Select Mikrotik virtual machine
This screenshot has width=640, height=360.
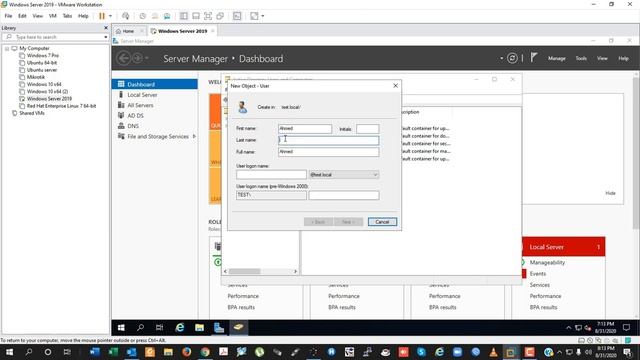(36, 77)
